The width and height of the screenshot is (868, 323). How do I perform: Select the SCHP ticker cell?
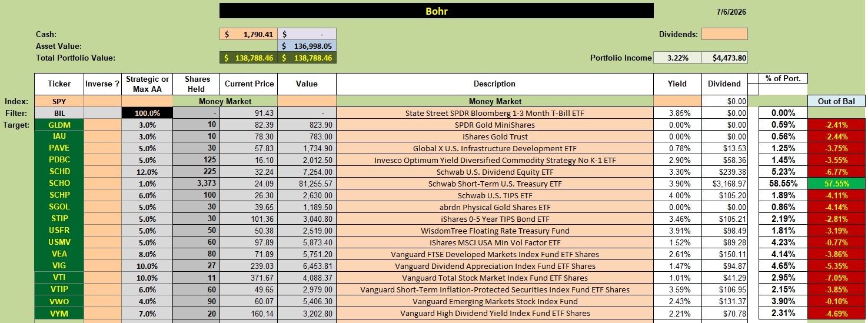pos(59,195)
